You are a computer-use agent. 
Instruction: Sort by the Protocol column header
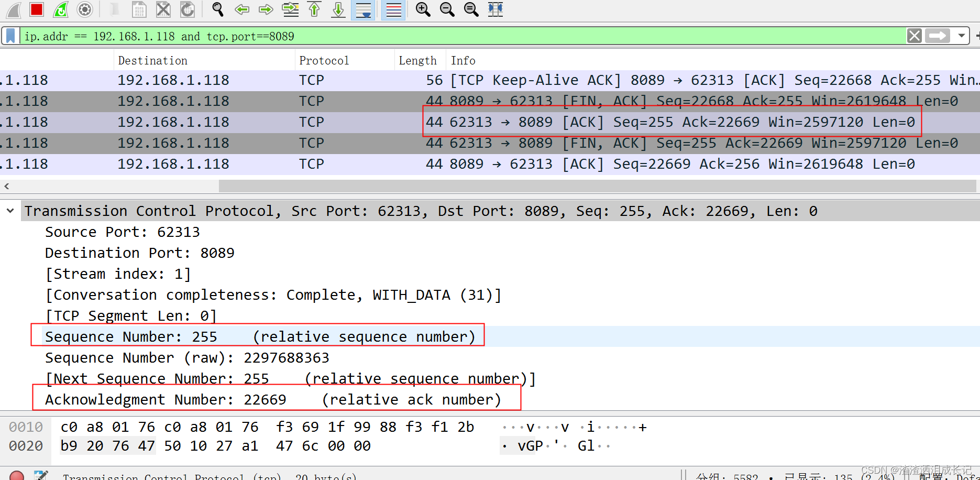345,61
